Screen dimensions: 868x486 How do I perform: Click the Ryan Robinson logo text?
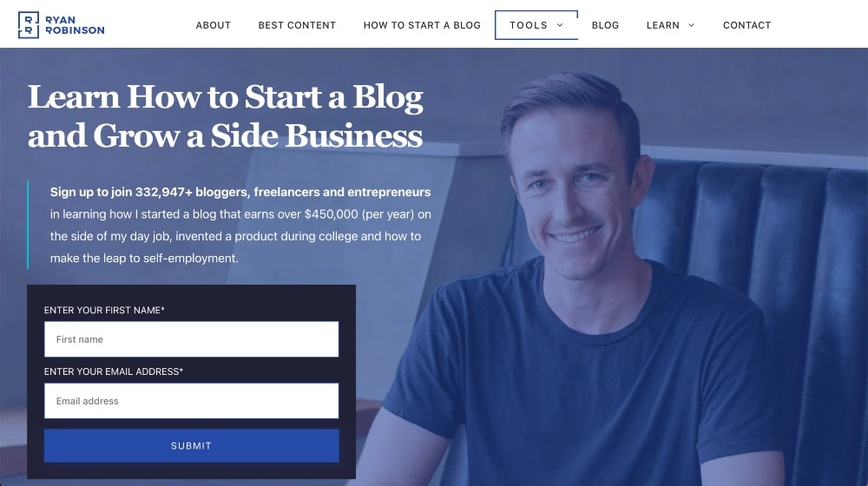(75, 25)
